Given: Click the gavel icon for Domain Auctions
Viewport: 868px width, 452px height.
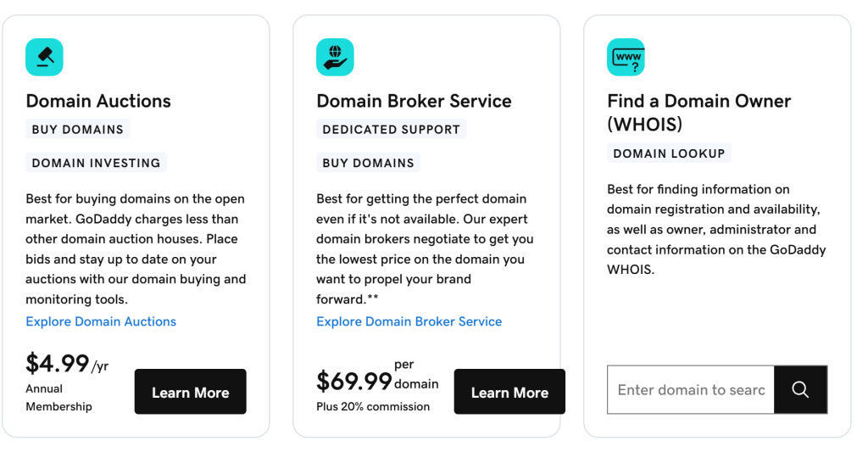Looking at the screenshot, I should tap(44, 57).
